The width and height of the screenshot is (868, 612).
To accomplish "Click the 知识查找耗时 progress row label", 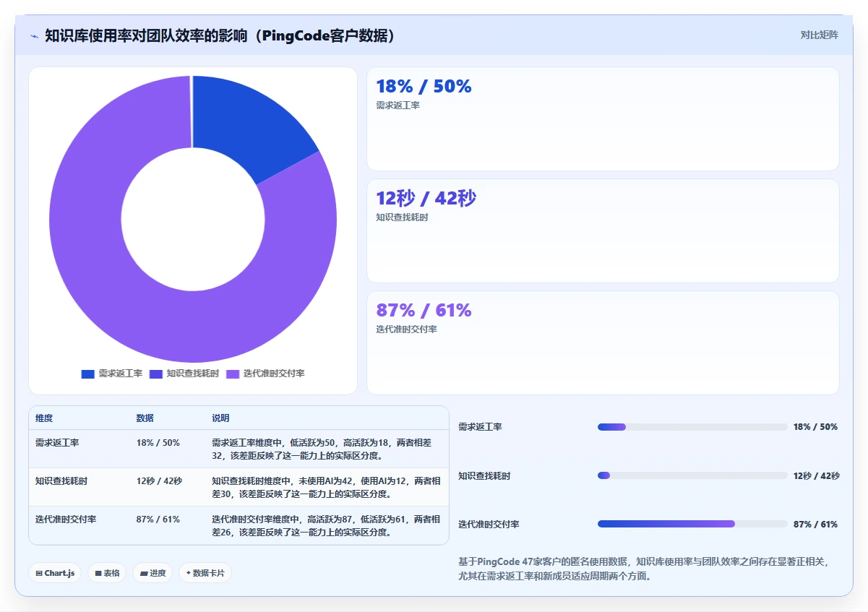I will [x=484, y=475].
